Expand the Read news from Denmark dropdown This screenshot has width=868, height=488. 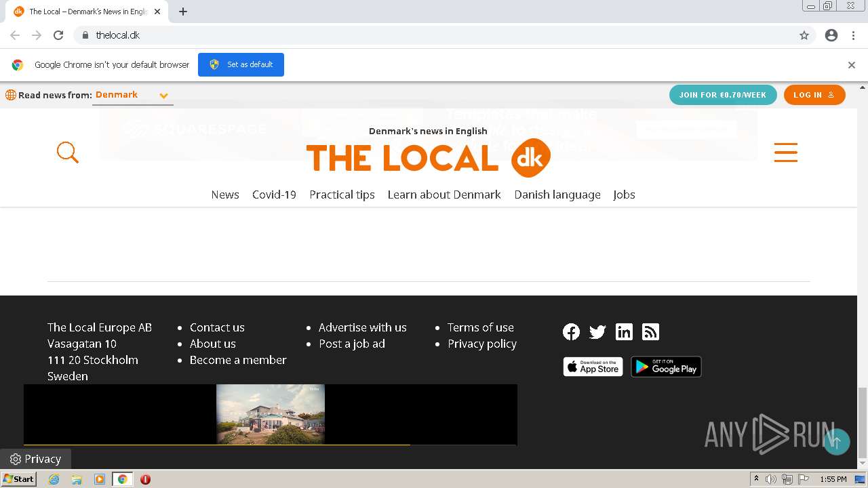pyautogui.click(x=132, y=95)
